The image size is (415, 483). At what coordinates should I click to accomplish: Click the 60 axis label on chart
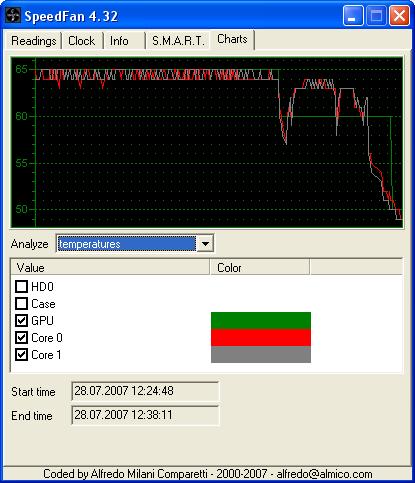click(x=21, y=116)
